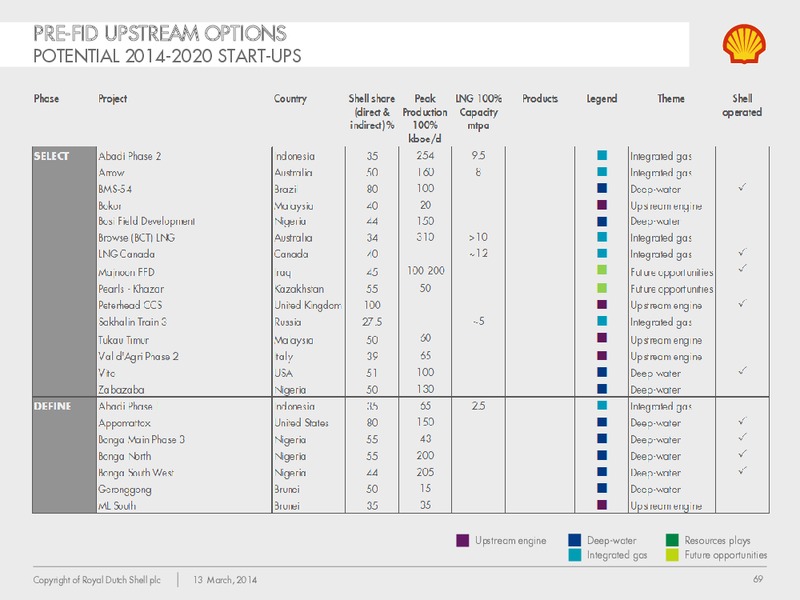Click the Italy country cell
This screenshot has height=600, width=800.
click(x=284, y=357)
